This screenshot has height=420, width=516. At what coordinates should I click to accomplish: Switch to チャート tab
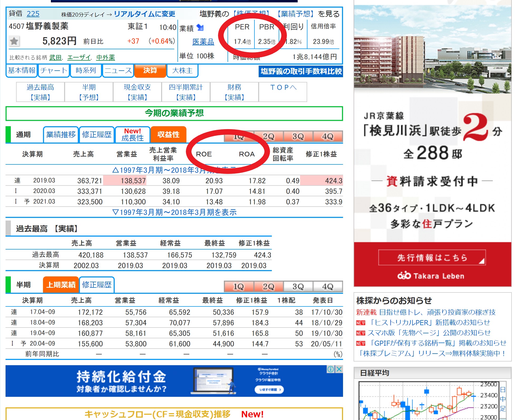[x=54, y=71]
